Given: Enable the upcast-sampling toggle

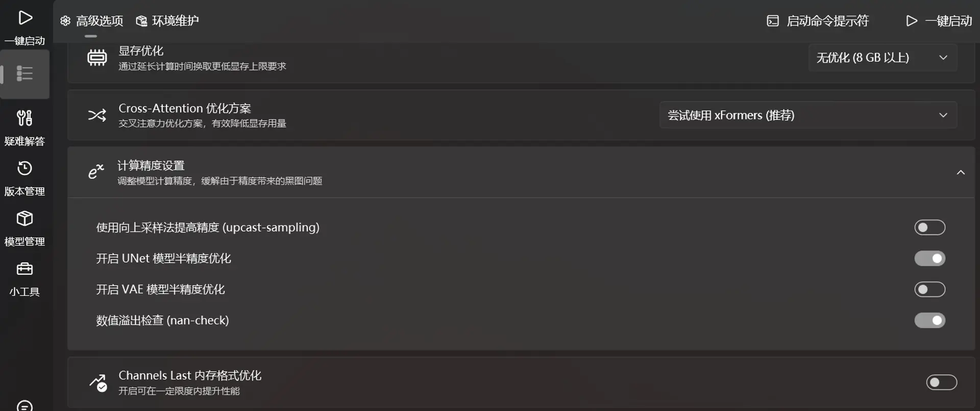Looking at the screenshot, I should coord(929,227).
